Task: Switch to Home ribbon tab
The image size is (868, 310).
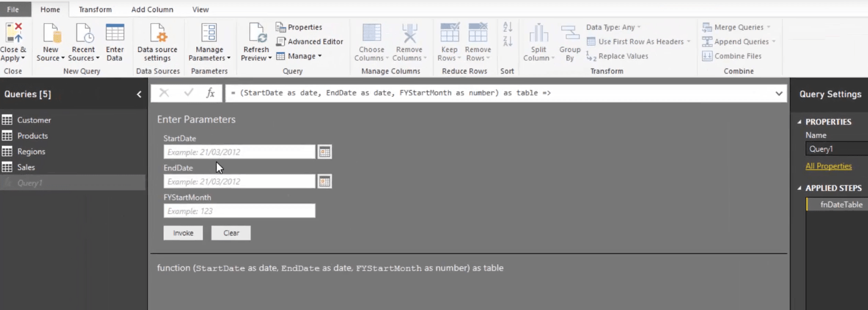Action: click(50, 9)
